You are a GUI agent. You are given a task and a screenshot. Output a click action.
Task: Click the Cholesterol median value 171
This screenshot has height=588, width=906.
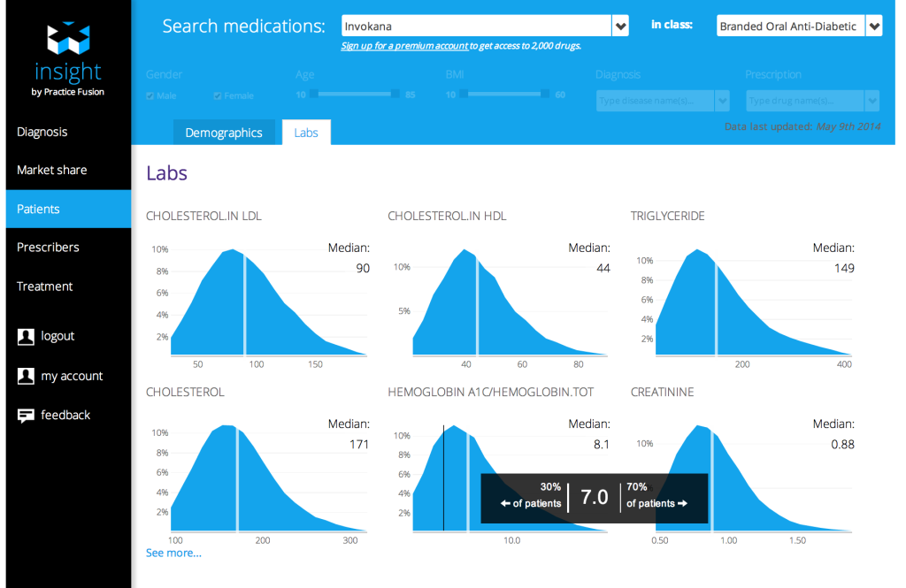click(359, 444)
